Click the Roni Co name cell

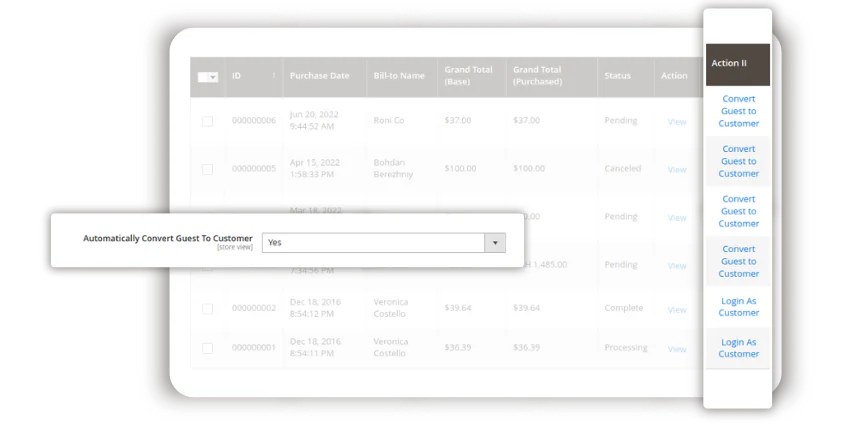[388, 120]
